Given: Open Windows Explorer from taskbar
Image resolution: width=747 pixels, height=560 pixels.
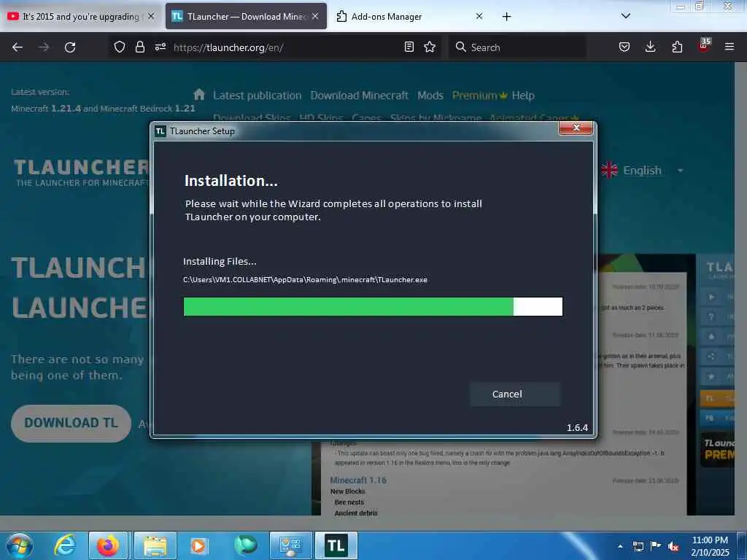Looking at the screenshot, I should pyautogui.click(x=155, y=545).
